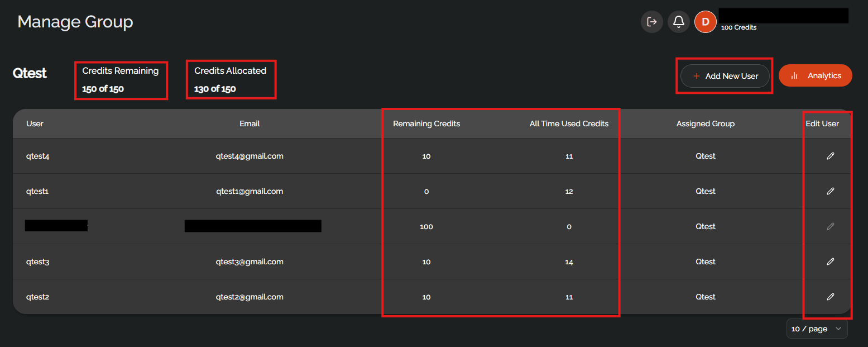Open the Analytics button
868x347 pixels.
[815, 75]
